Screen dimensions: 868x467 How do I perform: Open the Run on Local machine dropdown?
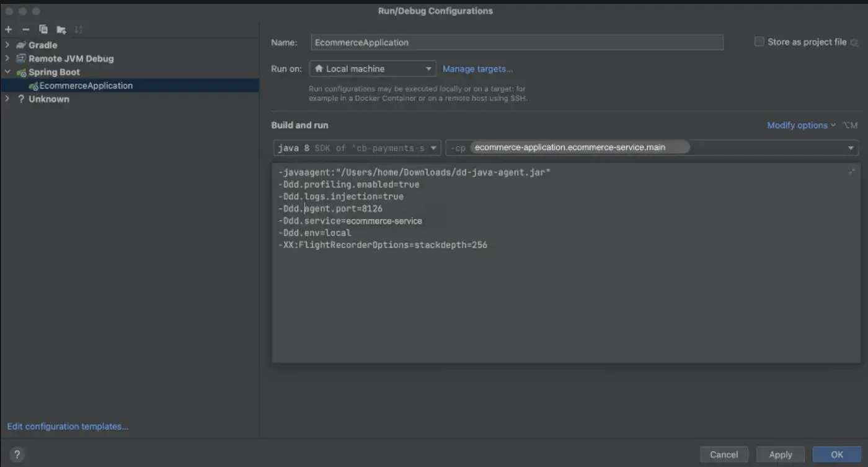point(373,69)
